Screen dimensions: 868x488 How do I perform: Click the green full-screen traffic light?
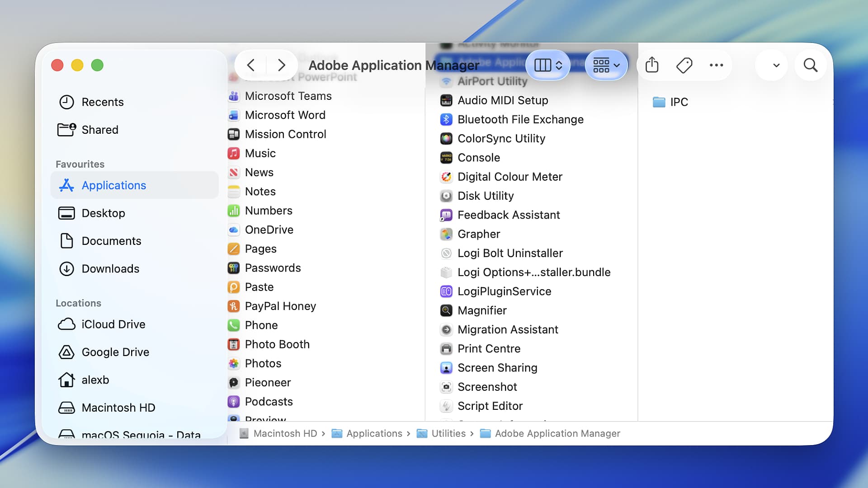(x=97, y=65)
